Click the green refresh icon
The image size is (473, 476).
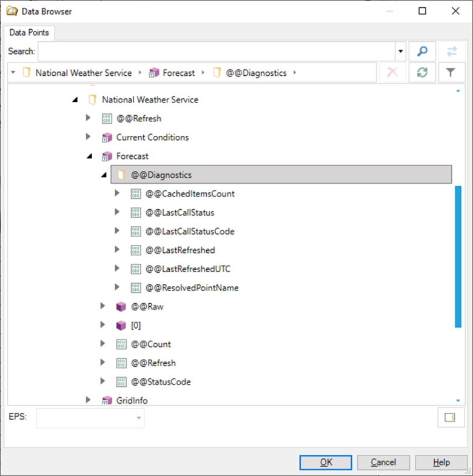pos(422,73)
